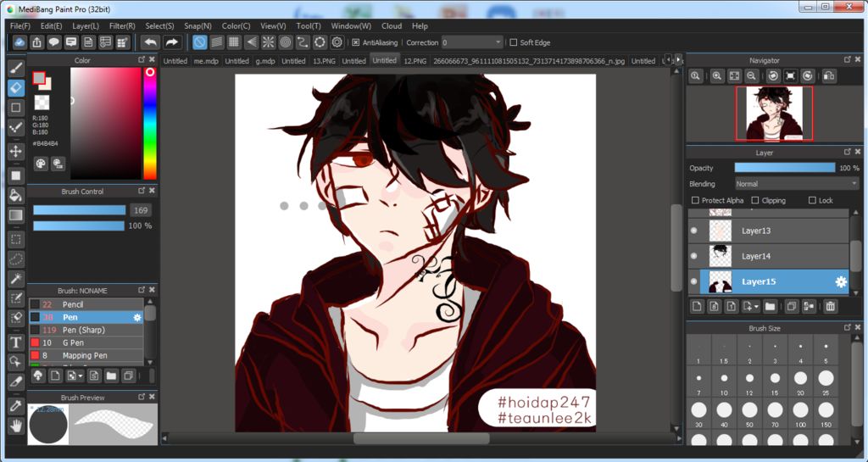Open the Filter menu
Screen dimensions: 868x462
[122, 26]
